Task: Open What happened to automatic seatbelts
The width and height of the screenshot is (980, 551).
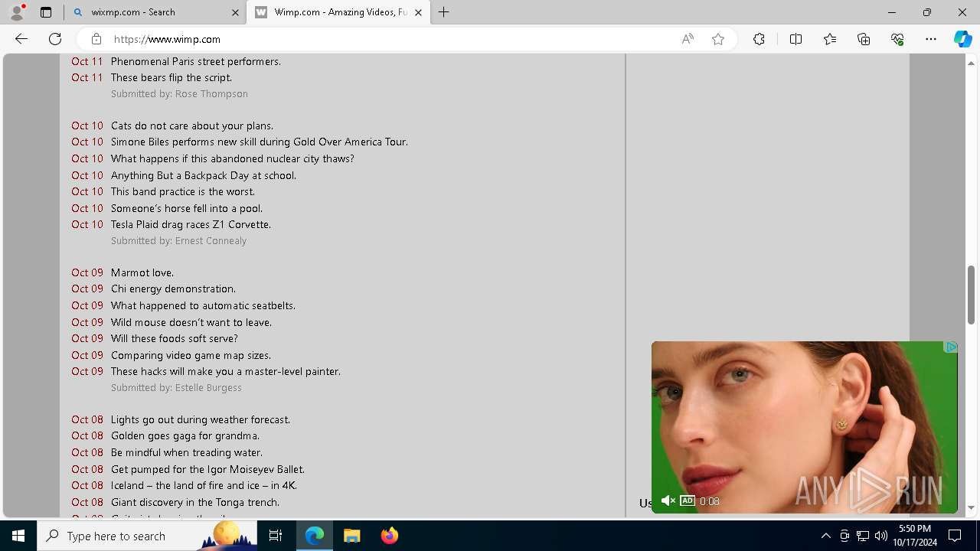Action: (x=203, y=305)
